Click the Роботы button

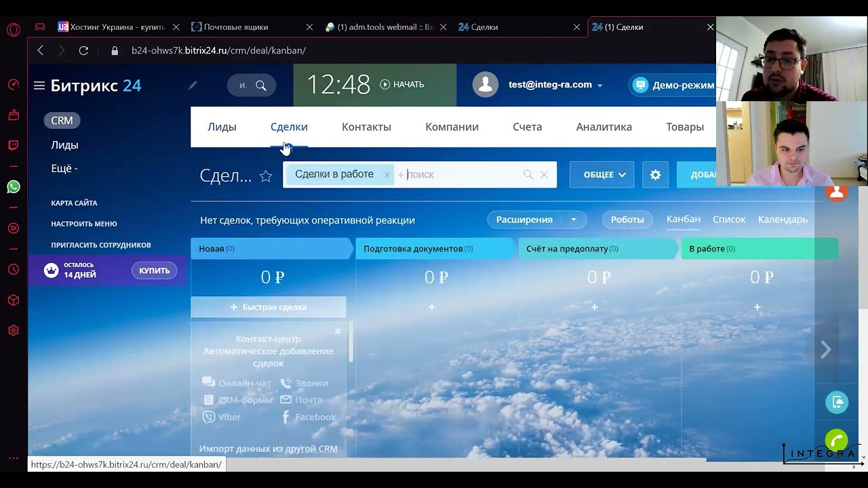coord(627,220)
